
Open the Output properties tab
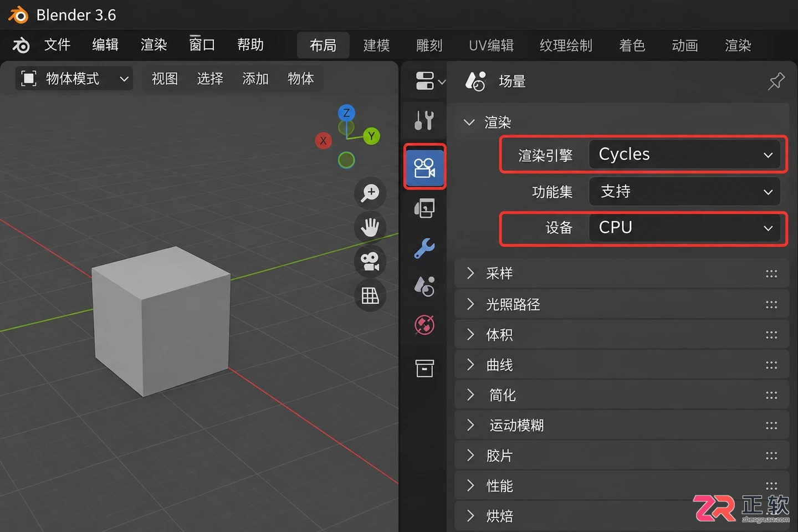[424, 209]
